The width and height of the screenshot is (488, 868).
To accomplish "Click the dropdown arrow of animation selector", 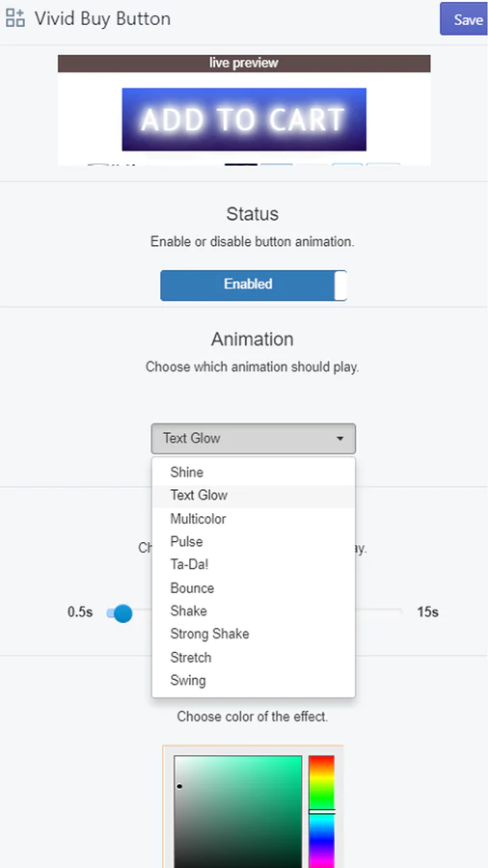I will pyautogui.click(x=339, y=439).
